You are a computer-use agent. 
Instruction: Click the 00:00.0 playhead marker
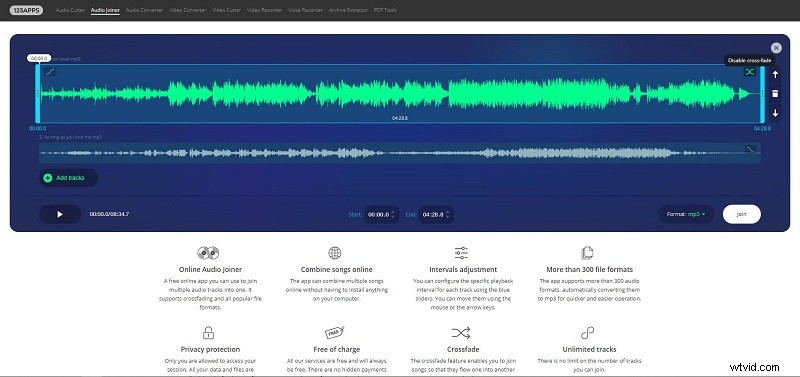click(39, 58)
